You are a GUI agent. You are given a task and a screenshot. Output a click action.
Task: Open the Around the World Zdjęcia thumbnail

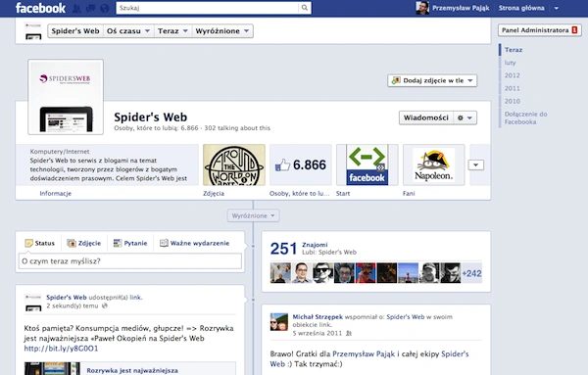(x=234, y=164)
